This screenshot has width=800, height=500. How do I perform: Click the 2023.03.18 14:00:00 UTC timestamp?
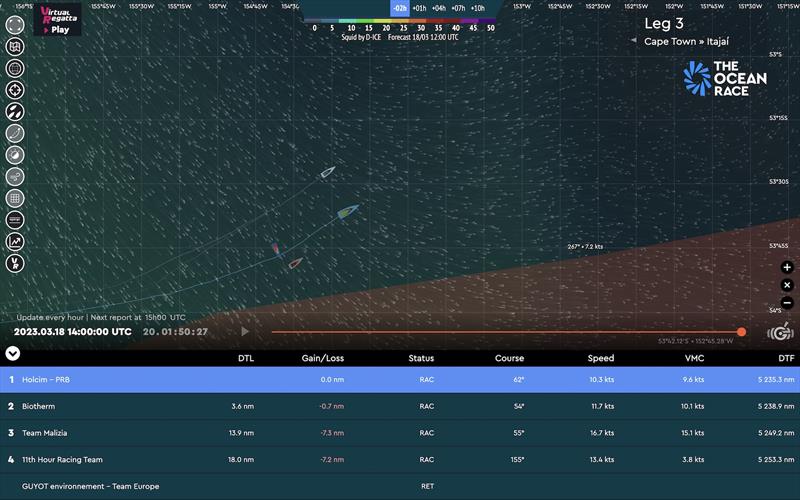[x=72, y=332]
